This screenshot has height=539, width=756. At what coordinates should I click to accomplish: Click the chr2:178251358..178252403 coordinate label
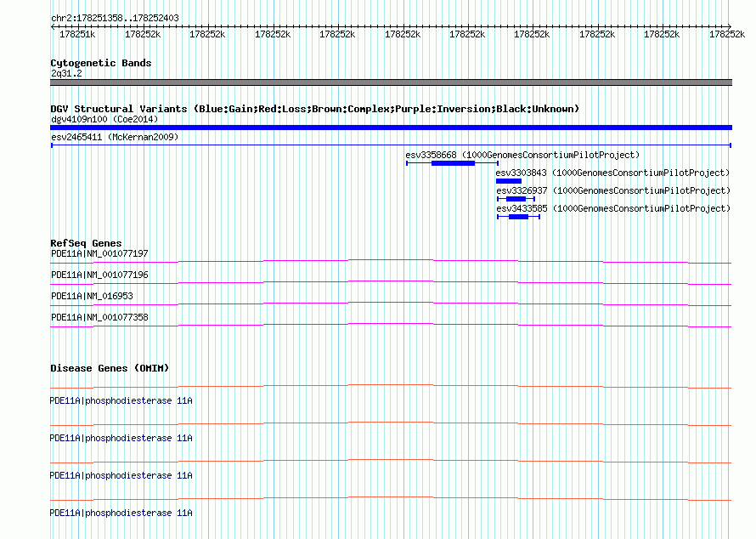[x=115, y=19]
